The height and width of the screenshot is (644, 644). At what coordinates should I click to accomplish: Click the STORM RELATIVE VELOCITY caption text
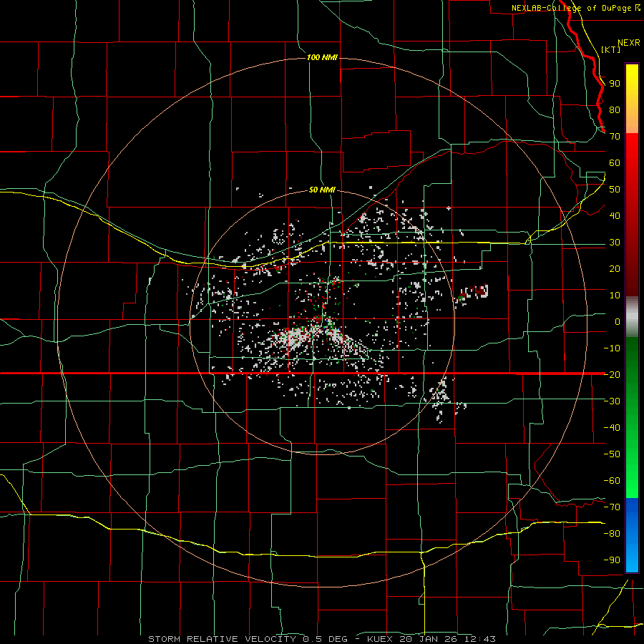(x=222, y=639)
